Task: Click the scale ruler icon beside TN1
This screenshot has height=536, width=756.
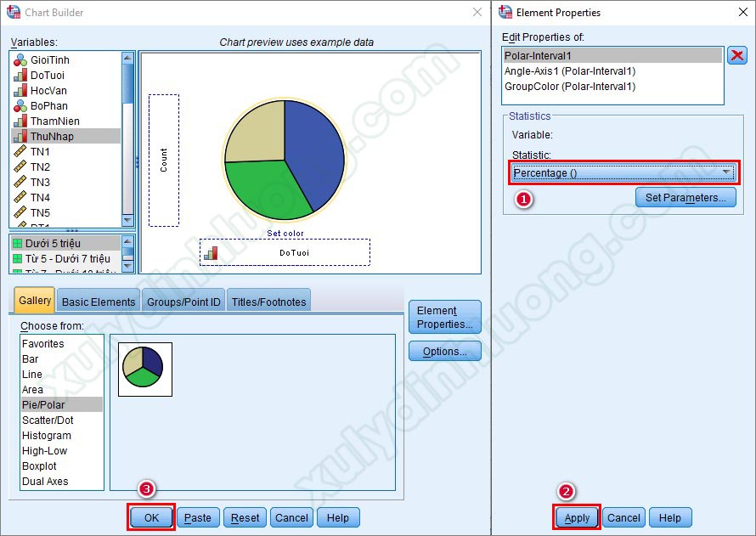Action: (x=20, y=152)
